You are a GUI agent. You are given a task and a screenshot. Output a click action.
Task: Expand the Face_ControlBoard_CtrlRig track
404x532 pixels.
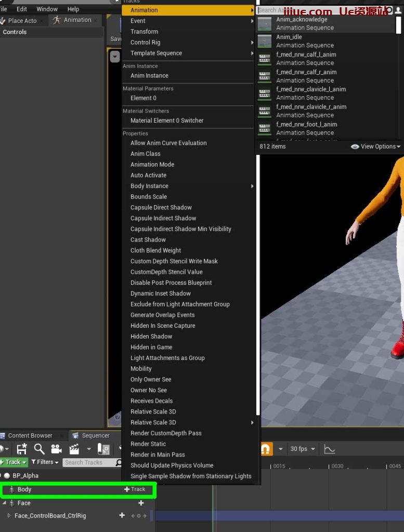9,515
